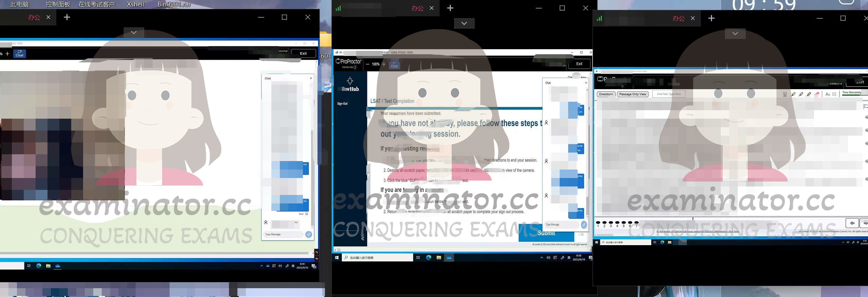This screenshot has width=868, height=297.
Task: Open proctor intervention technical issue link
Action: point(697,232)
